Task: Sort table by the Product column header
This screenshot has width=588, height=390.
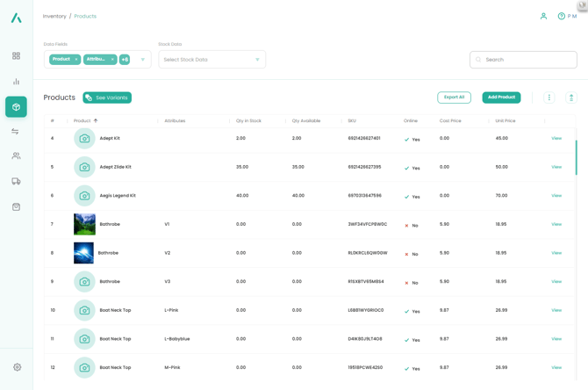Action: [82, 121]
